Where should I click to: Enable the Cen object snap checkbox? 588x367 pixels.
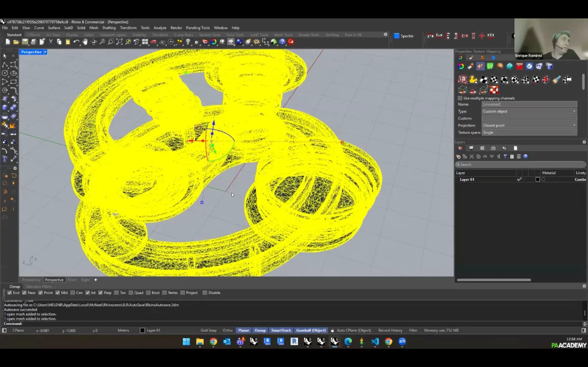tap(73, 293)
